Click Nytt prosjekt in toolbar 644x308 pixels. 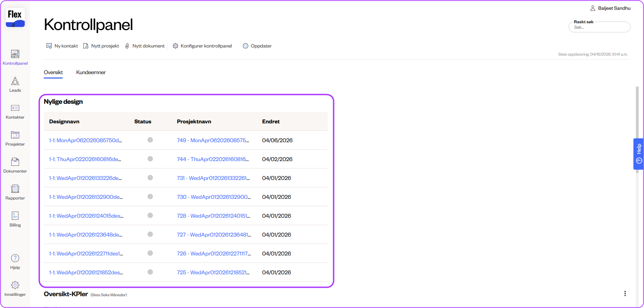pyautogui.click(x=101, y=46)
